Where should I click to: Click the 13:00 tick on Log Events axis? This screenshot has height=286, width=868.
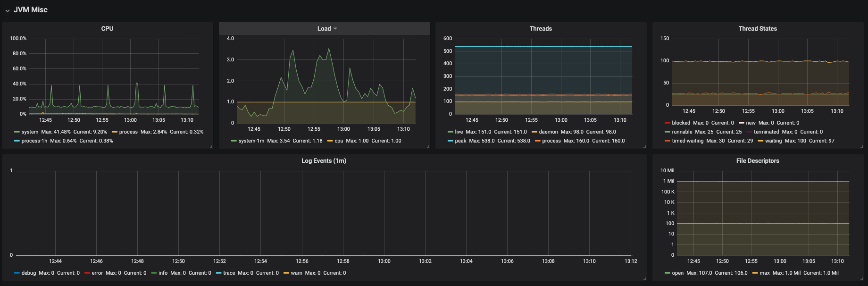click(x=384, y=261)
